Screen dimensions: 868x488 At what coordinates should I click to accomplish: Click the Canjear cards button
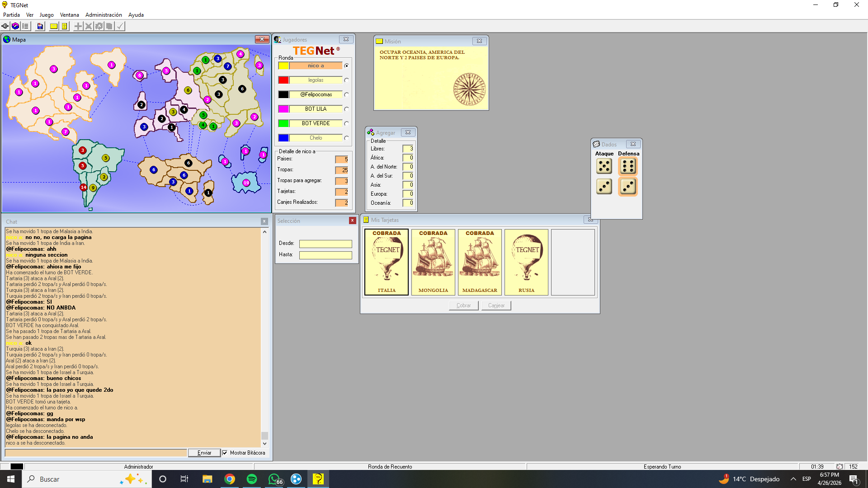496,305
